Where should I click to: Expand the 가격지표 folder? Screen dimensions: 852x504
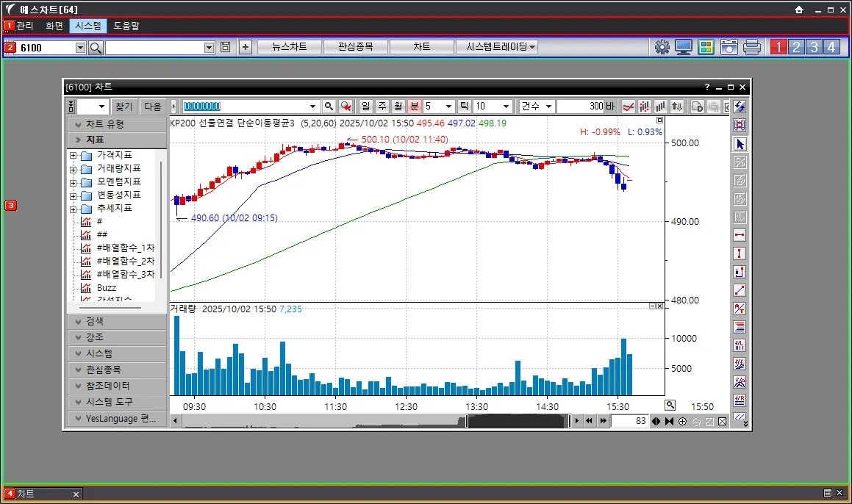74,156
